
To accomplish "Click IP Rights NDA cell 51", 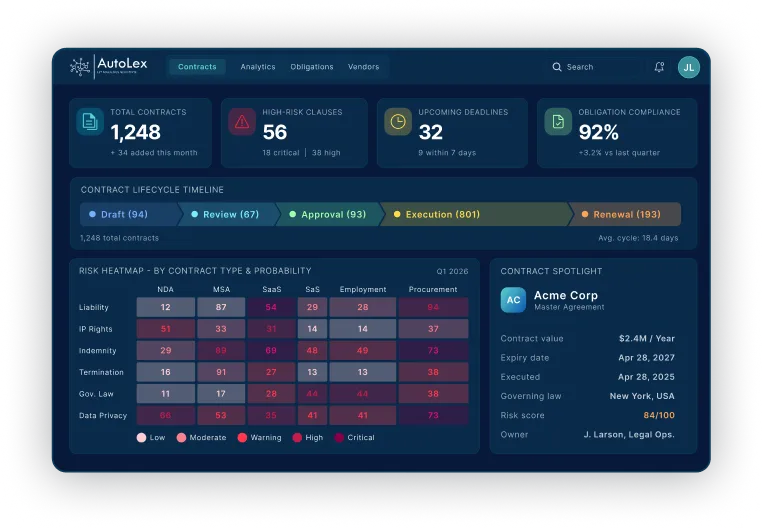I will (x=165, y=329).
